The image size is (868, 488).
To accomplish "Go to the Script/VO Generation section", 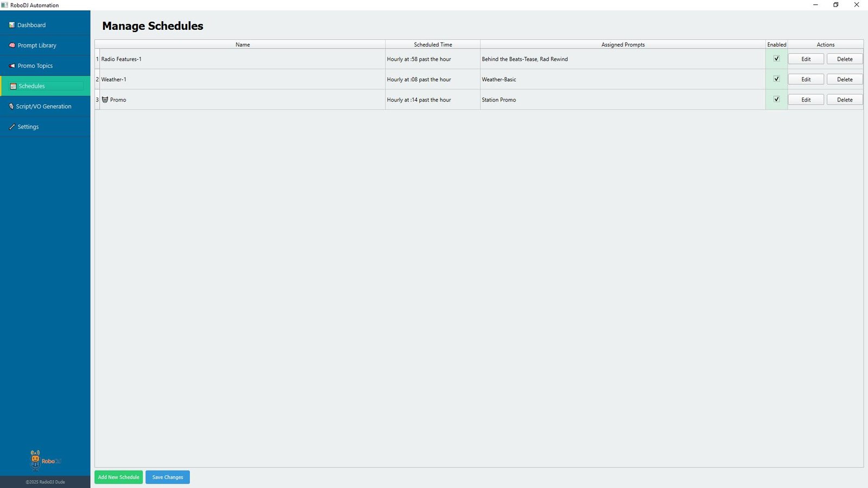I will (43, 106).
